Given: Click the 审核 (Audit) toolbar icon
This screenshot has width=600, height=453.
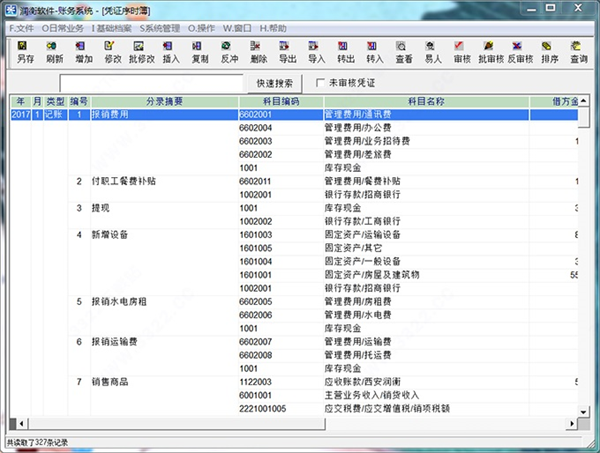Looking at the screenshot, I should pyautogui.click(x=461, y=52).
